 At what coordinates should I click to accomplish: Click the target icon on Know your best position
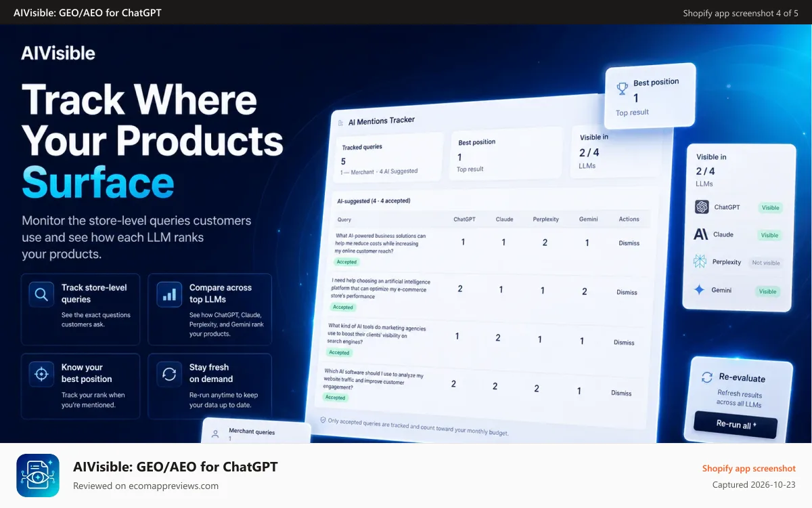coord(41,374)
